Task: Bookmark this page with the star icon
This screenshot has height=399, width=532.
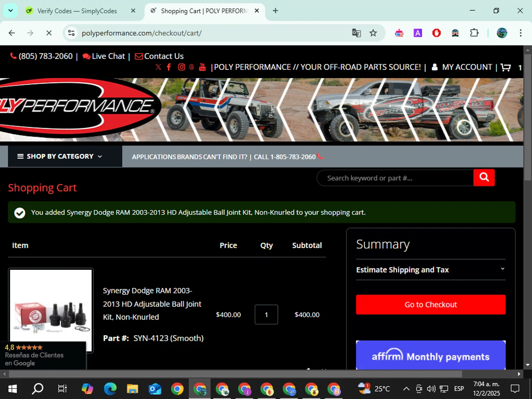Action: tap(373, 33)
